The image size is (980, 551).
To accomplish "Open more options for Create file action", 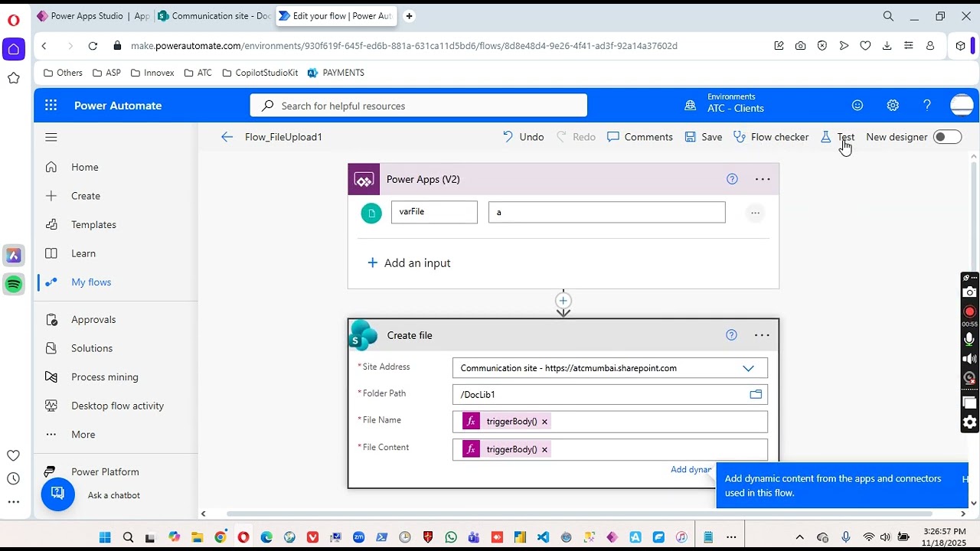I will [762, 335].
